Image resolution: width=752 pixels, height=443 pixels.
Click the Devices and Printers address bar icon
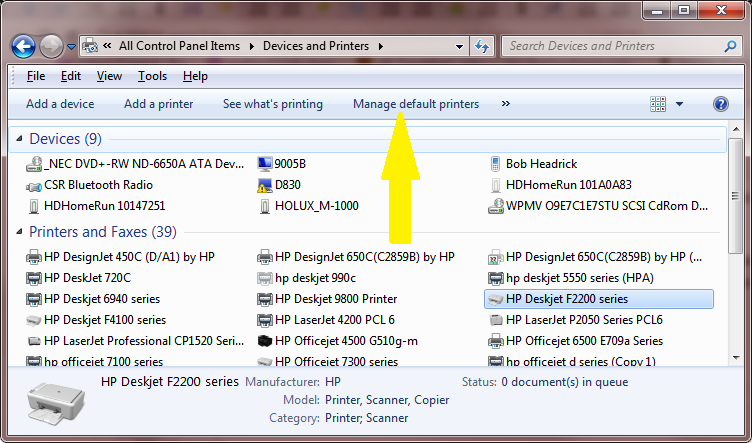(90, 46)
